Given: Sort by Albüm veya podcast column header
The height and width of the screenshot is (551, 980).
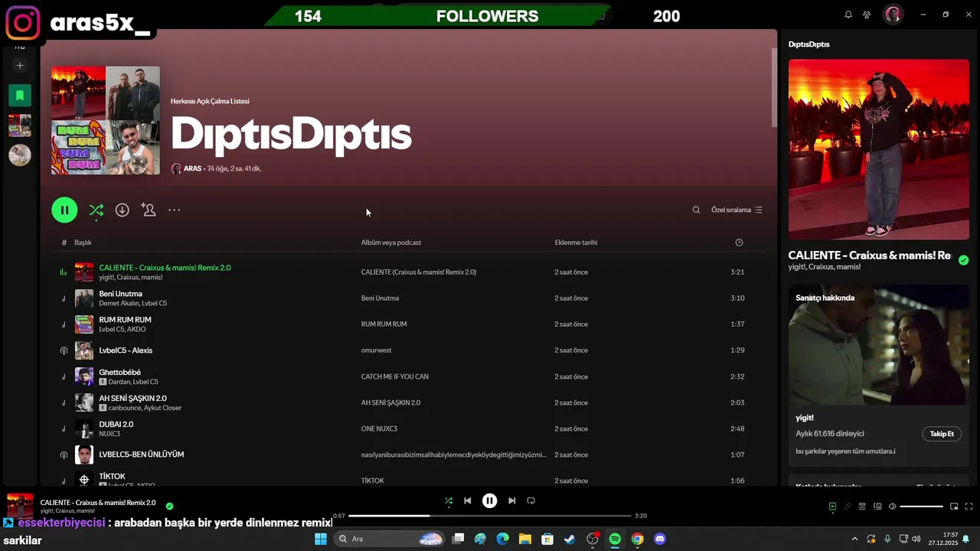Looking at the screenshot, I should pos(391,243).
